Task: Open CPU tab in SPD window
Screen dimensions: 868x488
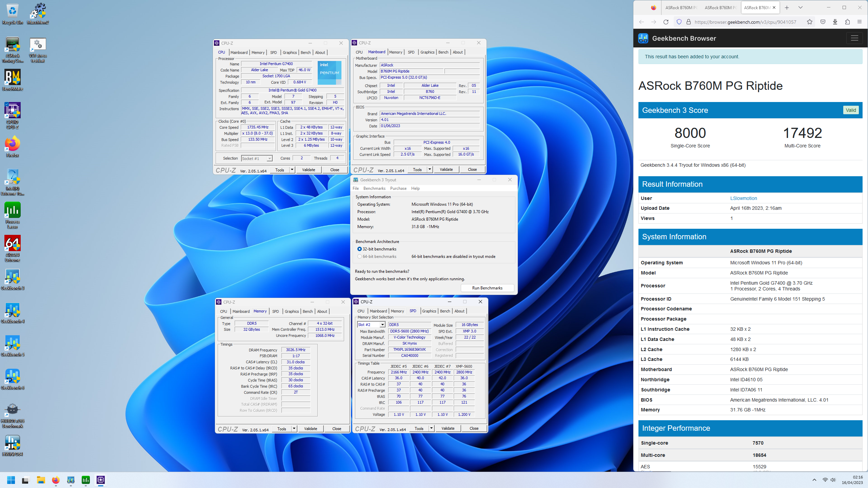Action: pos(361,311)
